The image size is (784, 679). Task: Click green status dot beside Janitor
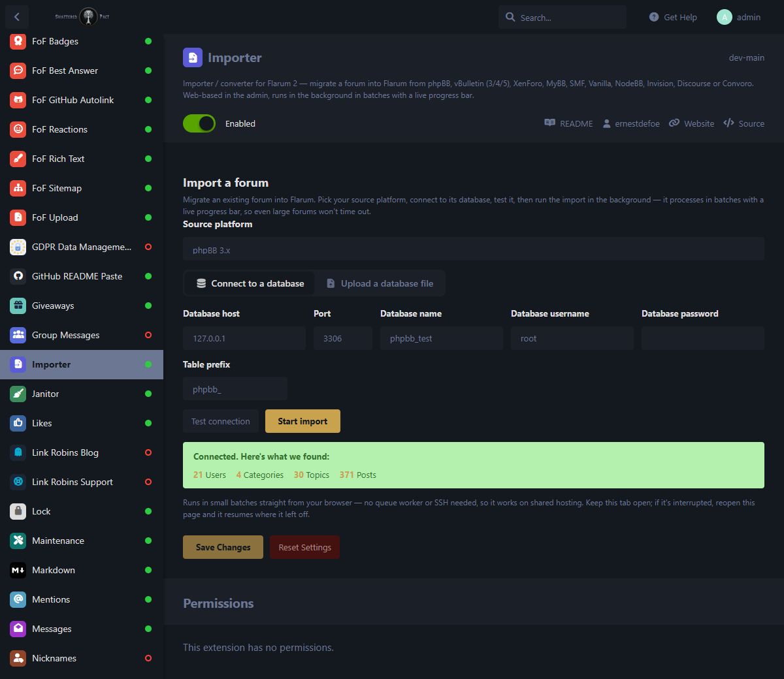pyautogui.click(x=148, y=394)
